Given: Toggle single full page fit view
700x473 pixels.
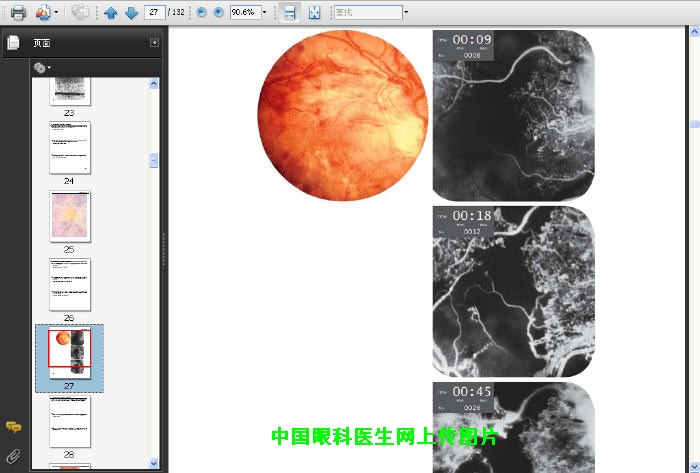Looking at the screenshot, I should 315,13.
